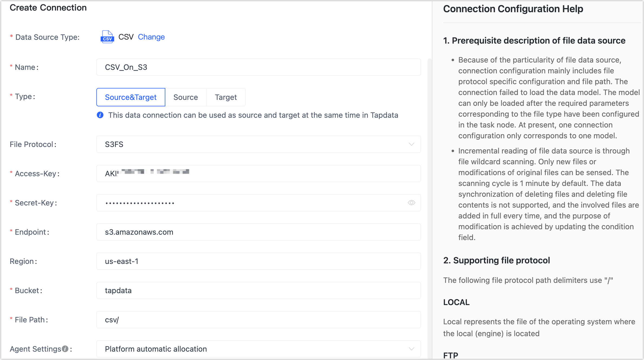This screenshot has height=360, width=644.
Task: Expand the S3FS file protocol selector
Action: coord(410,144)
